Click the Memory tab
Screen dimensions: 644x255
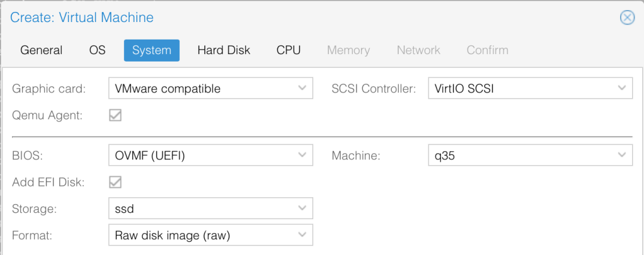click(348, 50)
